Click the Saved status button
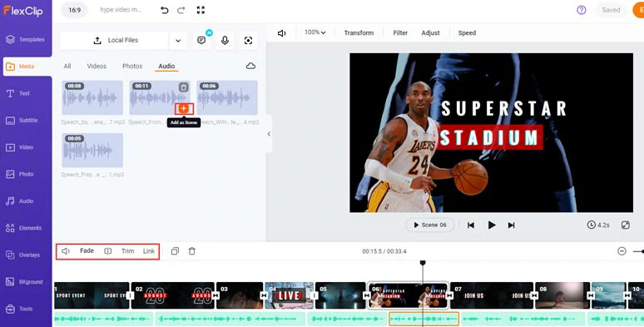 (x=611, y=10)
